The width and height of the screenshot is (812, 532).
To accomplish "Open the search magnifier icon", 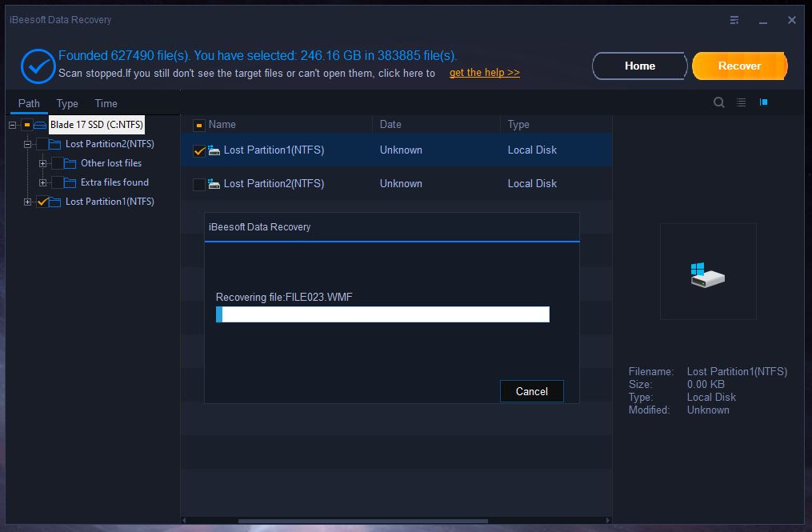I will (x=718, y=102).
